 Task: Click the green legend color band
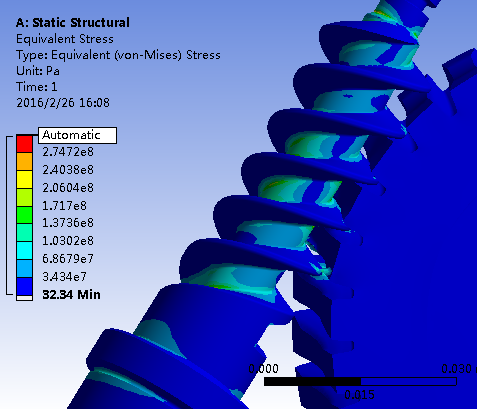24,215
